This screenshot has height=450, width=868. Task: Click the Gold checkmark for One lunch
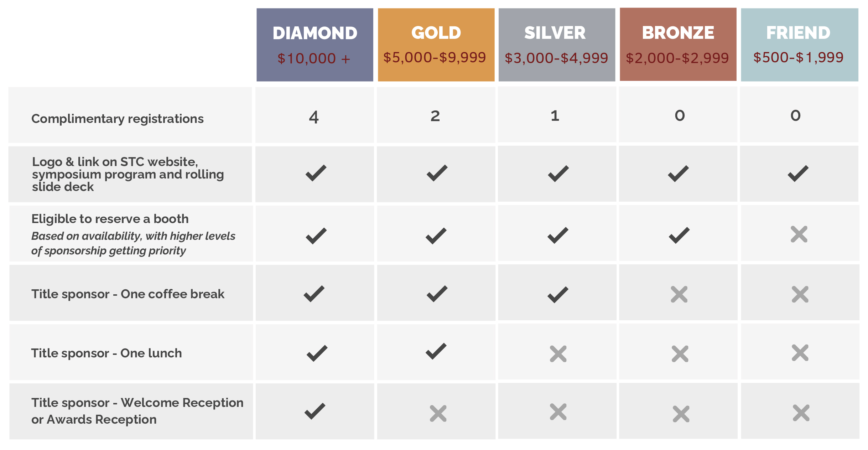pyautogui.click(x=436, y=351)
